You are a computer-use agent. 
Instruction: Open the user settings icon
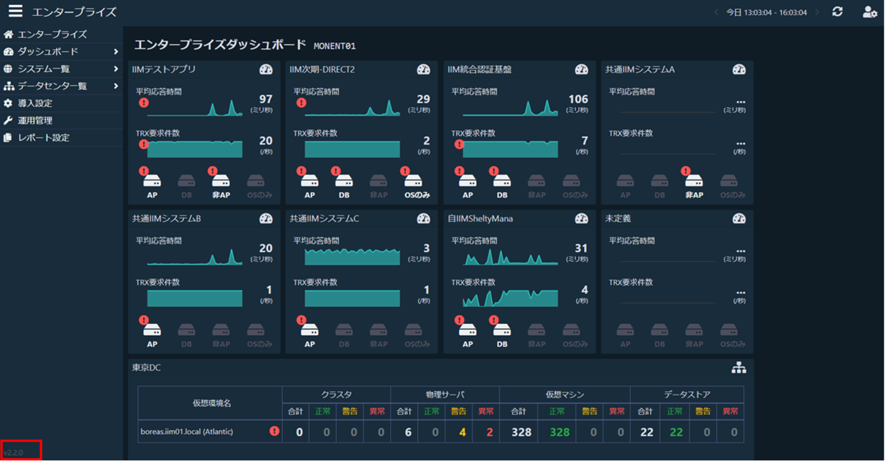click(870, 12)
